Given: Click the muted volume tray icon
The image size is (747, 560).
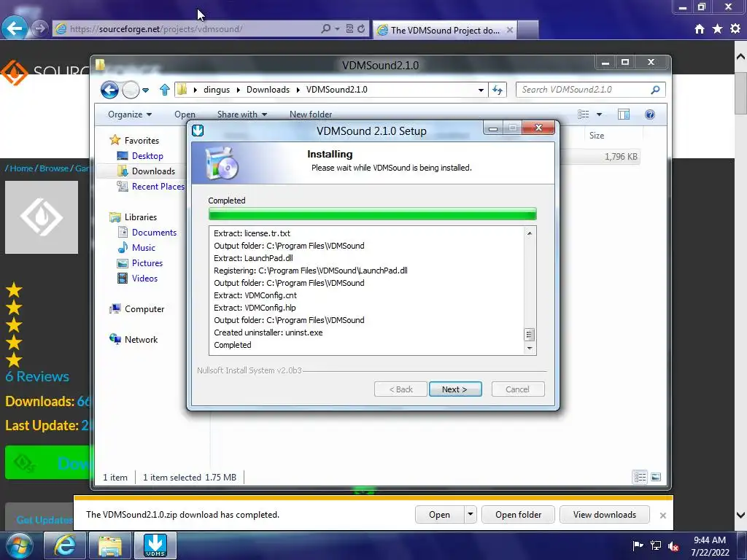Looking at the screenshot, I should pos(673,546).
